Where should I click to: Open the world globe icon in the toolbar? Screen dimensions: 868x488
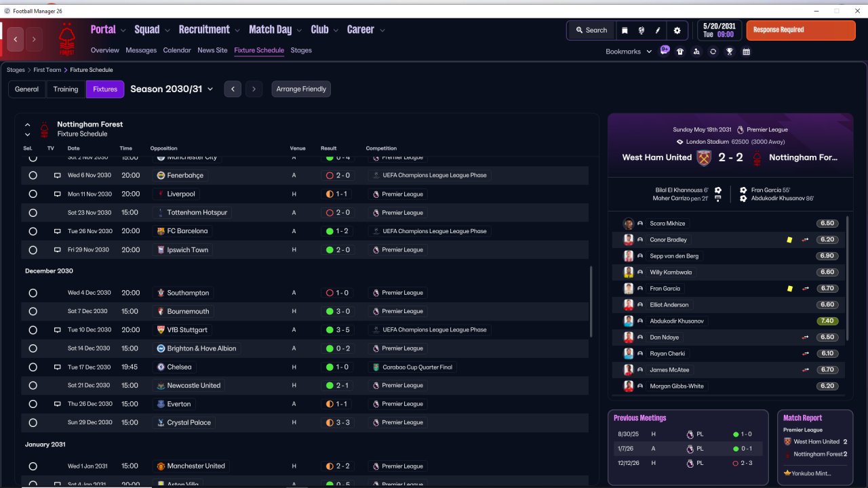[641, 30]
